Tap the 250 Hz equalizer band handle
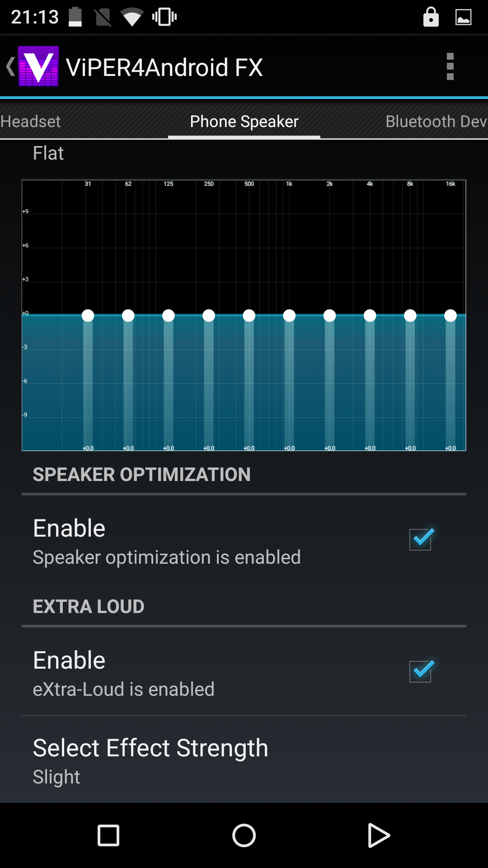The image size is (488, 868). (x=209, y=316)
